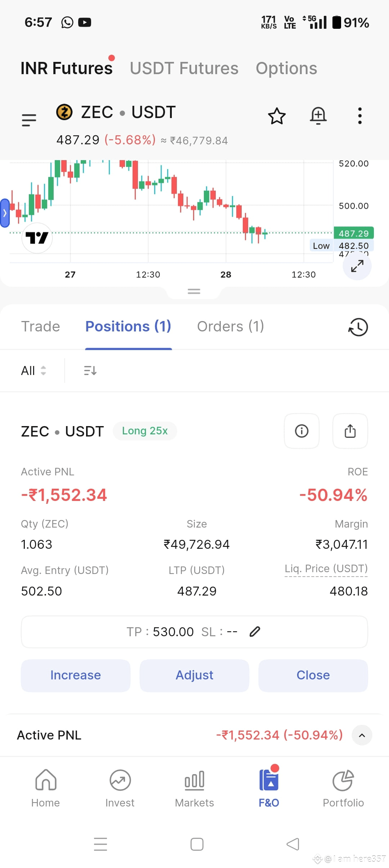
Task: View position info icon
Action: click(301, 431)
